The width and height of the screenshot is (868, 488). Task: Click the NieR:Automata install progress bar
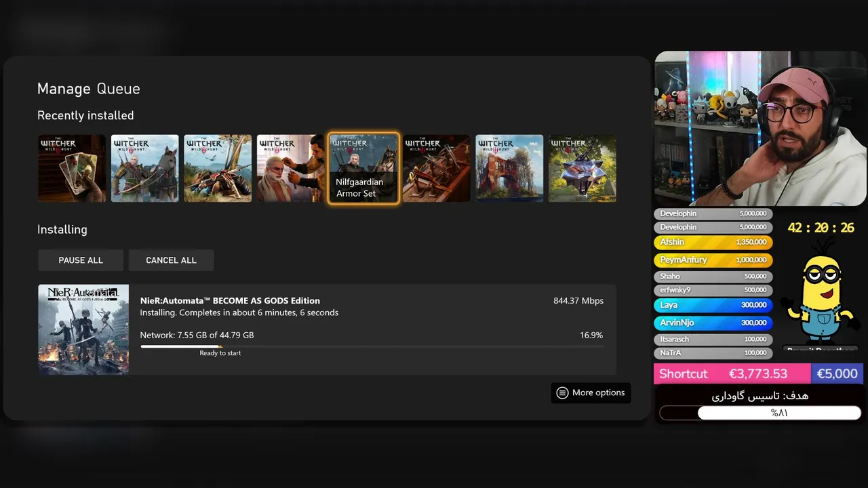click(x=372, y=346)
